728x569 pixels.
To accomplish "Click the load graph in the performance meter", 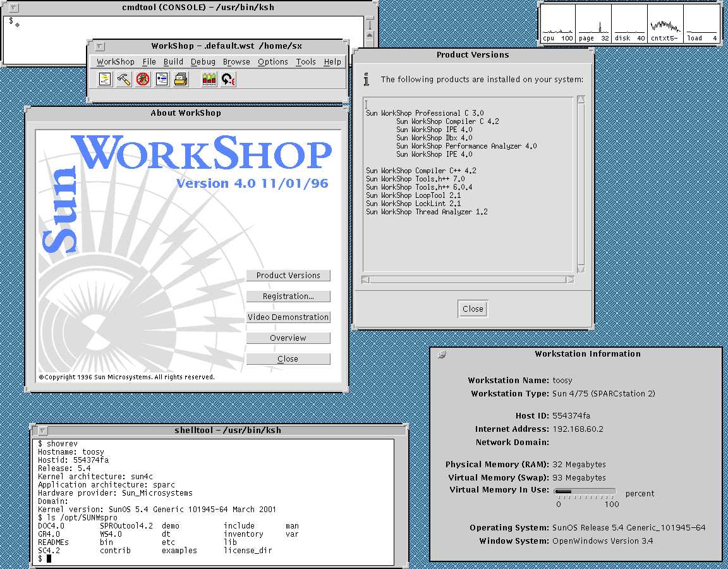I will point(701,23).
